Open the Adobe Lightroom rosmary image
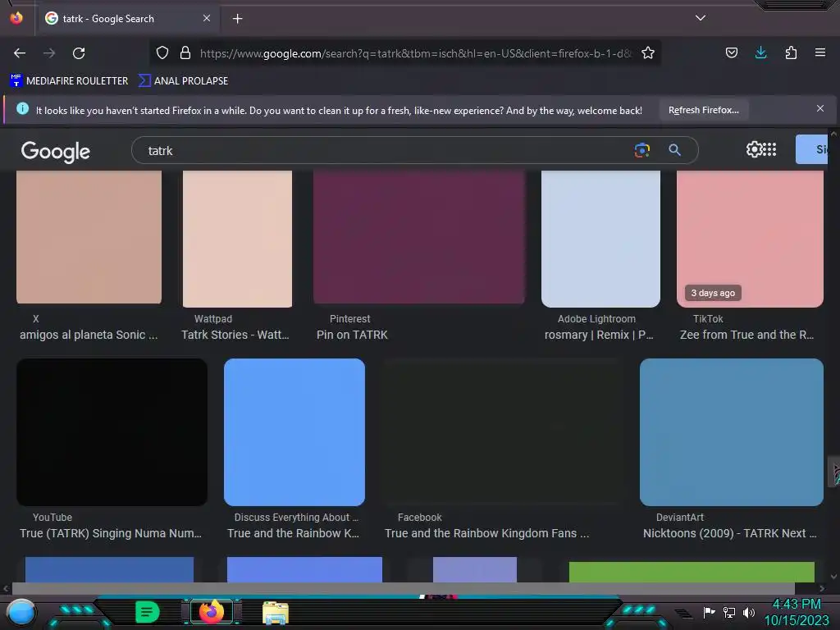Screen dimensions: 840x630 pos(600,239)
